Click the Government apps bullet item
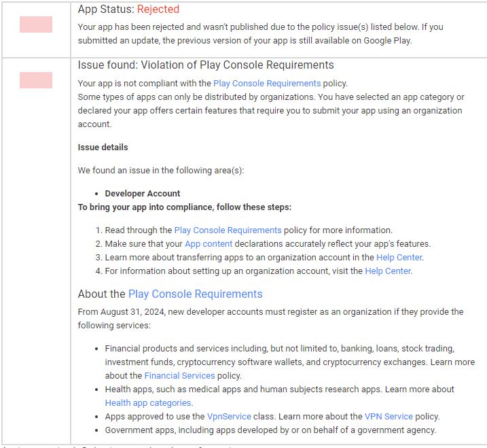The width and height of the screenshot is (487, 448). pos(270,430)
